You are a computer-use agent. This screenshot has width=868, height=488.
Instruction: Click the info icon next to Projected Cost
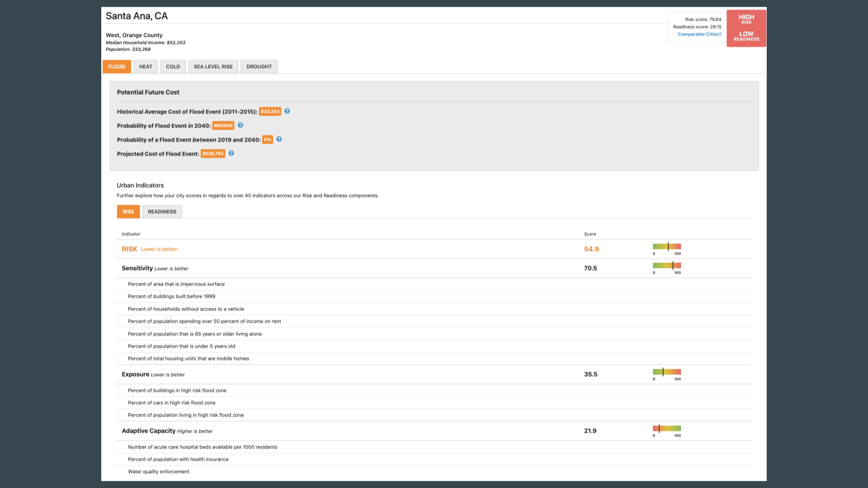[x=231, y=153]
